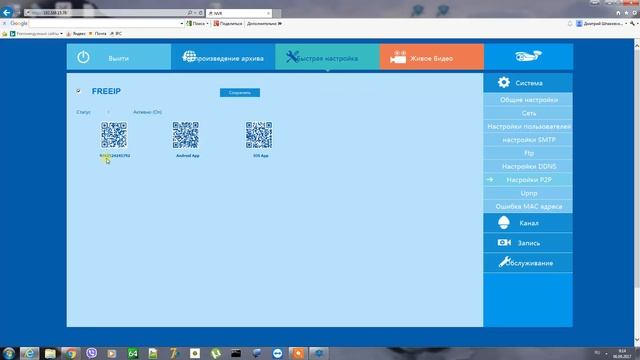The image size is (640, 360).
Task: Open the Быстрая настройка tab
Action: coord(327,57)
